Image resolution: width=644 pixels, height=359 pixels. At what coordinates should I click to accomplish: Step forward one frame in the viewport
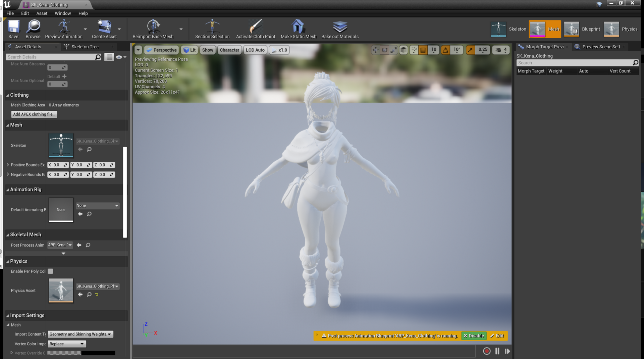(507, 351)
